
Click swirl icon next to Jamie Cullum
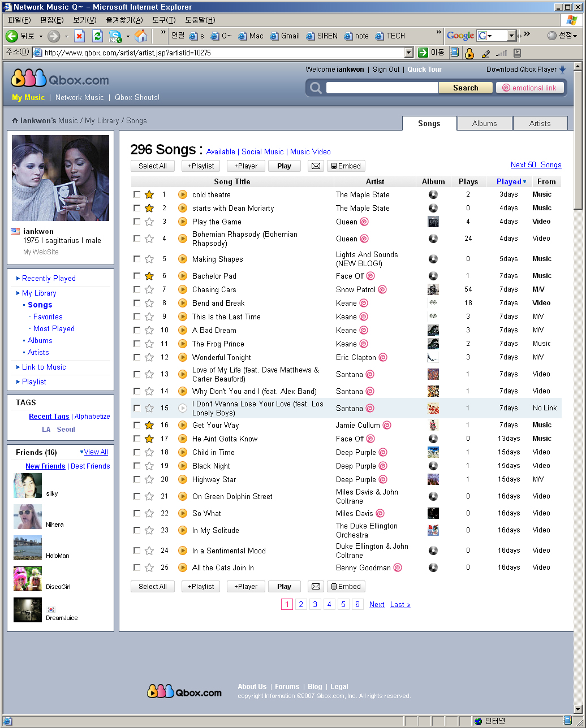(387, 425)
